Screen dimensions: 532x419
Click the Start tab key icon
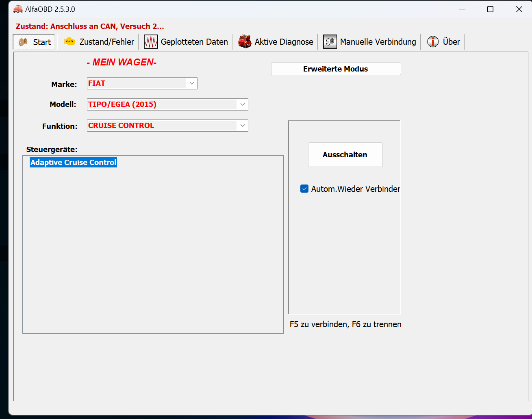[23, 42]
